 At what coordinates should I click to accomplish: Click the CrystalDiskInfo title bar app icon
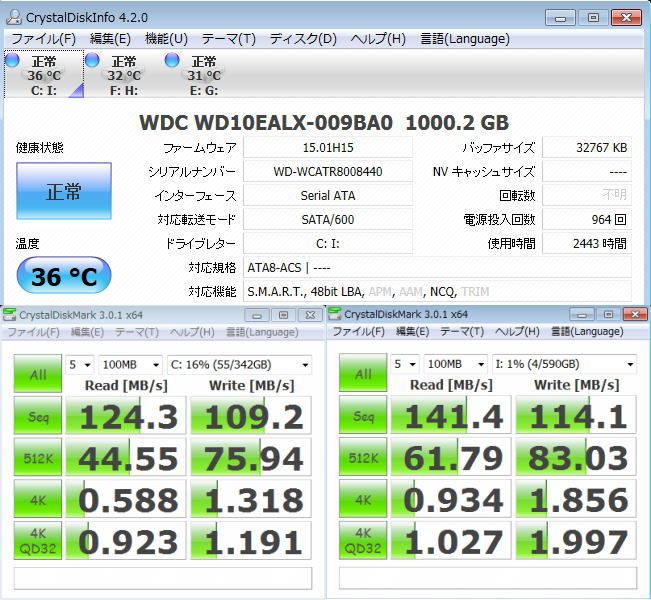pyautogui.click(x=14, y=17)
